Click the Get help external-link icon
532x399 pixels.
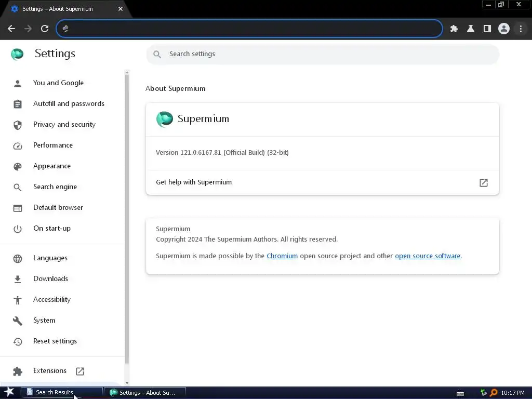tap(484, 183)
